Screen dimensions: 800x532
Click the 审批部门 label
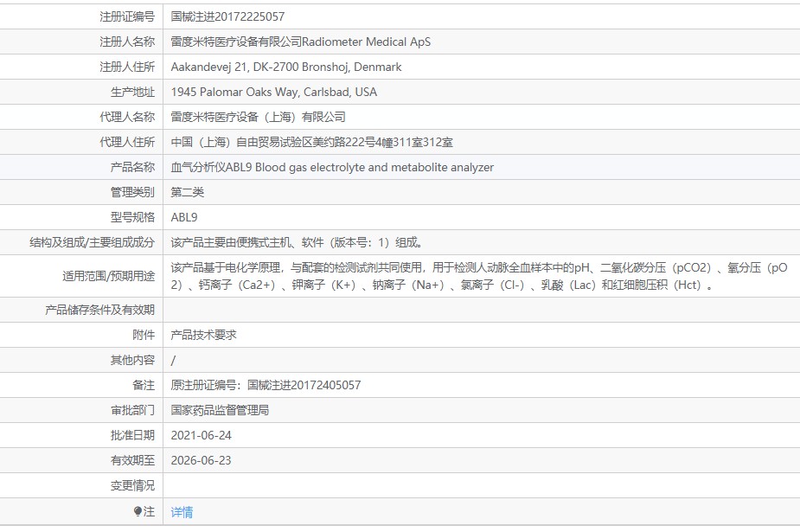[x=132, y=410]
